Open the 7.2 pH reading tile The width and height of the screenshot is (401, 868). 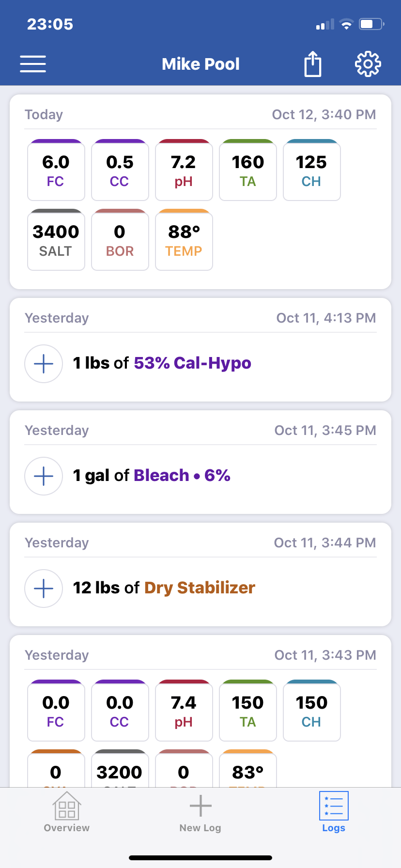coord(184,170)
